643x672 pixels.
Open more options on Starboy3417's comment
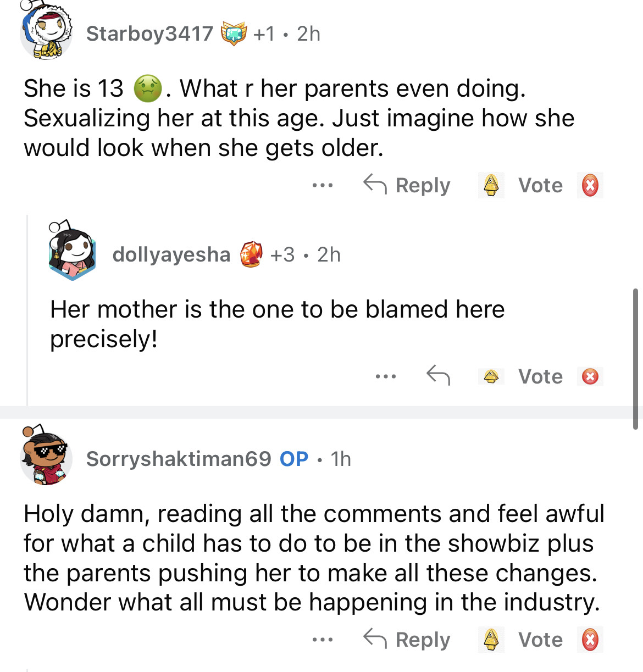(x=323, y=185)
